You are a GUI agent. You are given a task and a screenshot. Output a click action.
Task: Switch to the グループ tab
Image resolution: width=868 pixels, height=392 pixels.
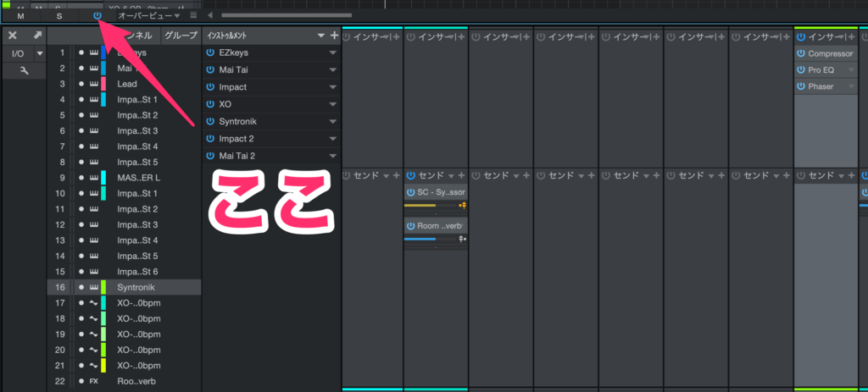coord(181,36)
